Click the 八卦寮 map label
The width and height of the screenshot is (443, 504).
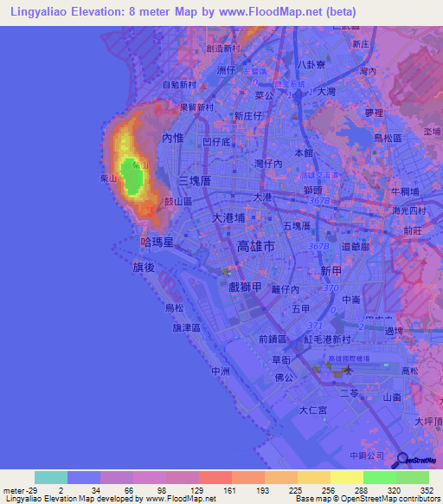311,65
